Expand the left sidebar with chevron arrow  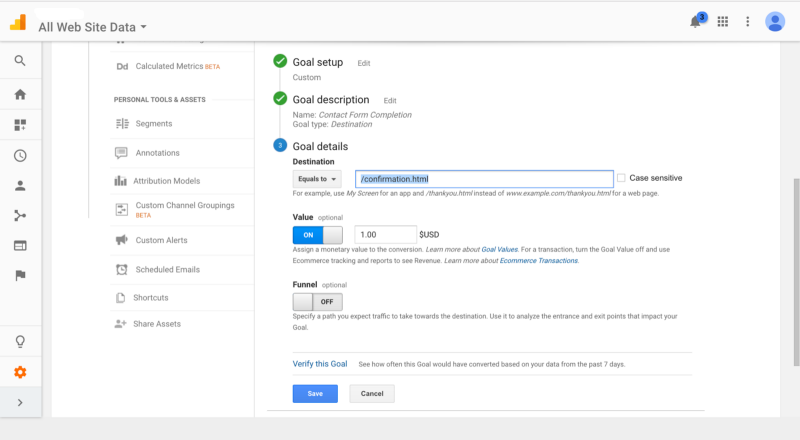click(x=20, y=402)
